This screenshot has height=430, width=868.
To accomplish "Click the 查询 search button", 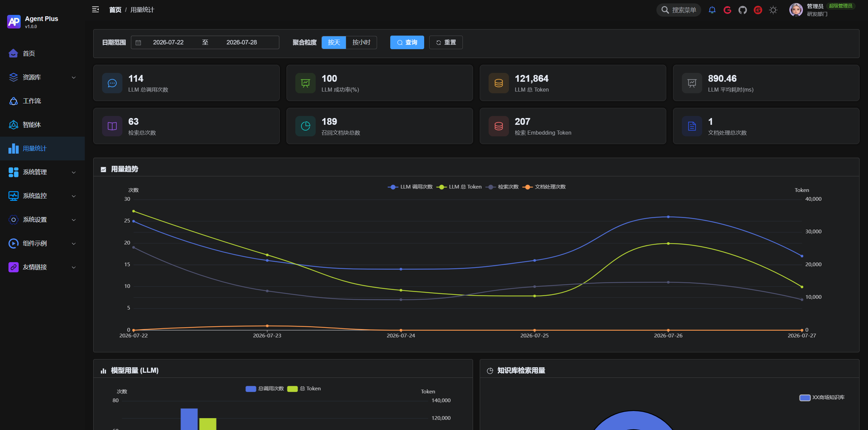I will click(407, 42).
